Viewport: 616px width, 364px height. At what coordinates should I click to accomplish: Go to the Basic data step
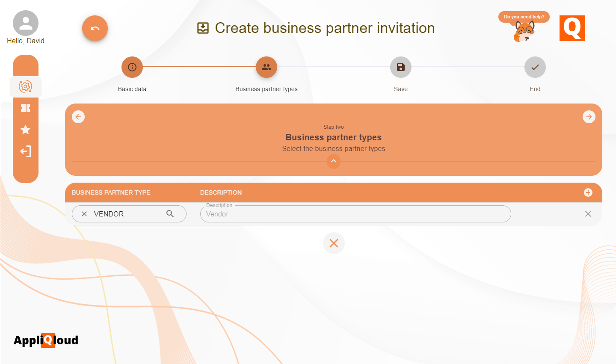[132, 67]
